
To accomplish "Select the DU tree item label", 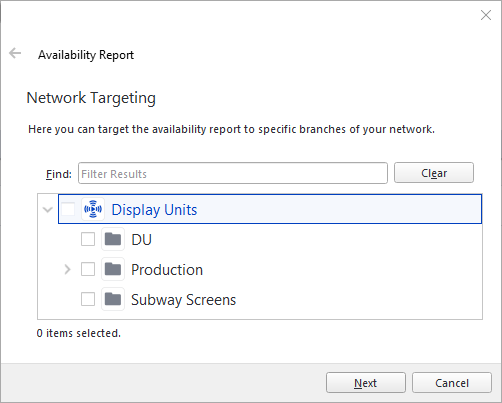I will point(142,240).
